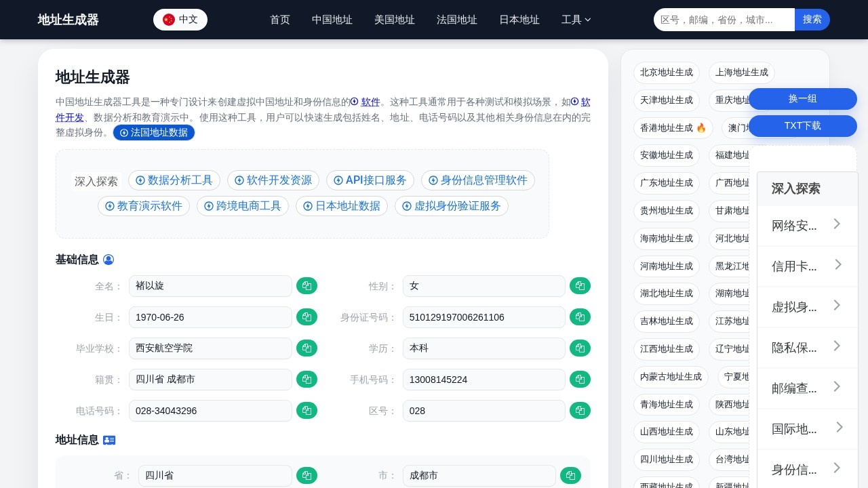Copy the telephone number 028-34043296

pyautogui.click(x=307, y=411)
